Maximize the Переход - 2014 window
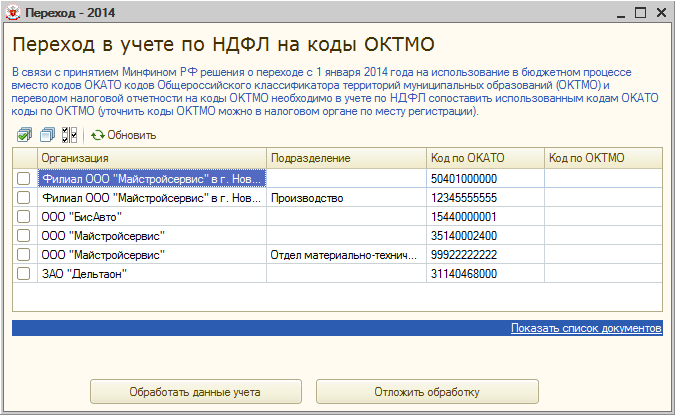 (x=639, y=12)
